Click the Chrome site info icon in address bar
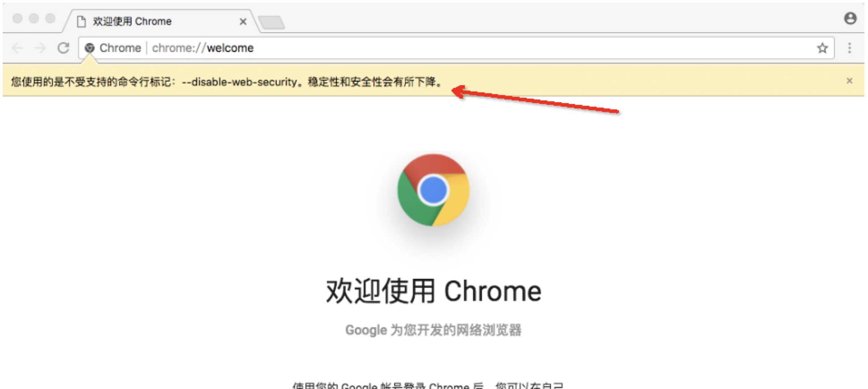The height and width of the screenshot is (389, 868). (90, 48)
